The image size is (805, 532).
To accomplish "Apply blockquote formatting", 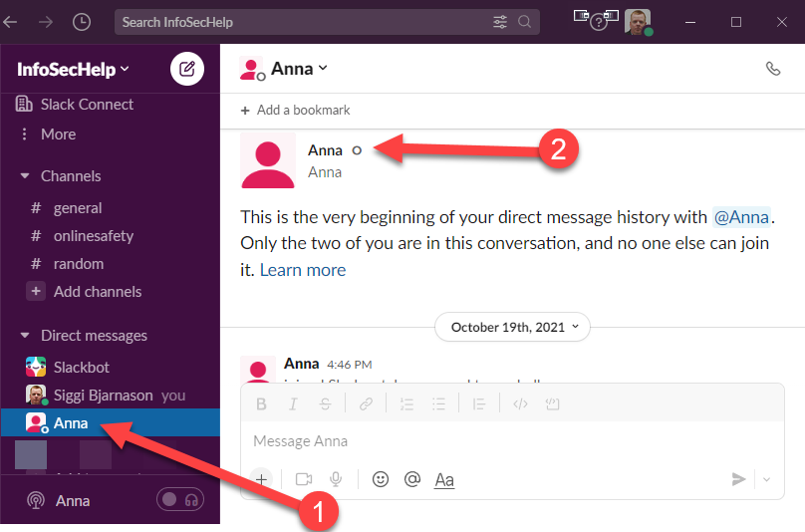I will click(479, 404).
